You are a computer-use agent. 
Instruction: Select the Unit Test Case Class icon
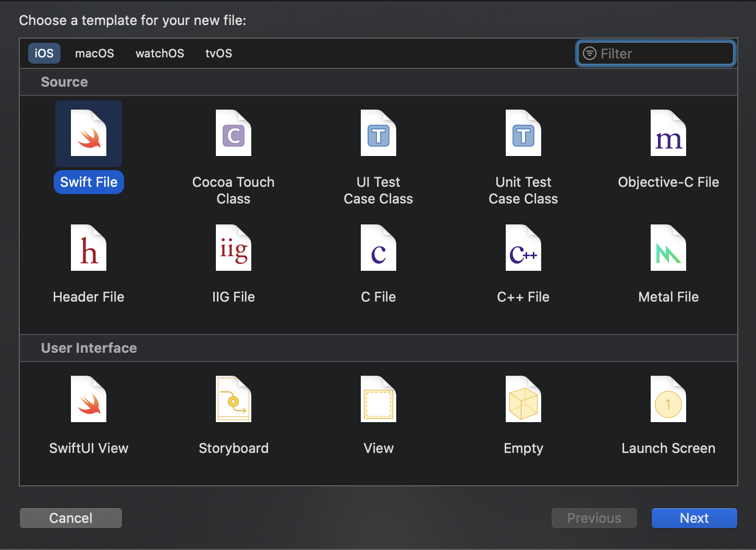[523, 133]
